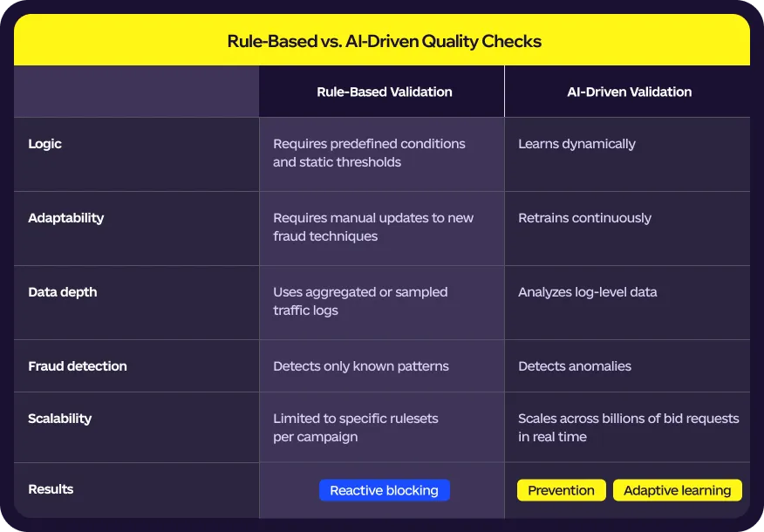
Task: Select the Data depth row label
Action: 60,292
